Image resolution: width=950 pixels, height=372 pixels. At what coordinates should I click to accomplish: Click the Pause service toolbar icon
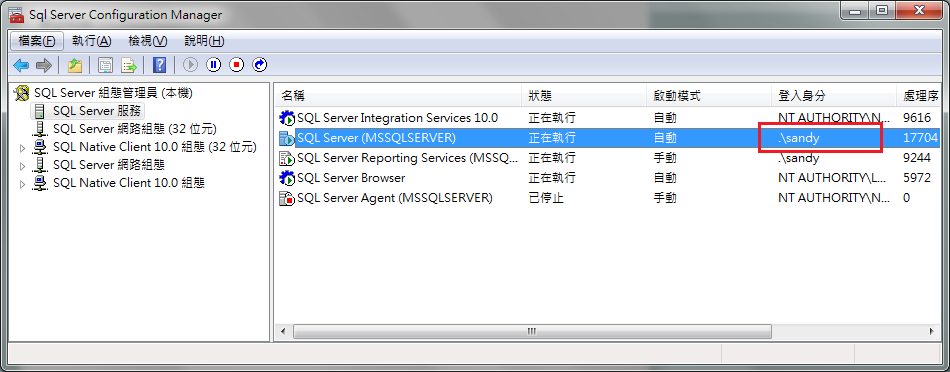point(213,65)
